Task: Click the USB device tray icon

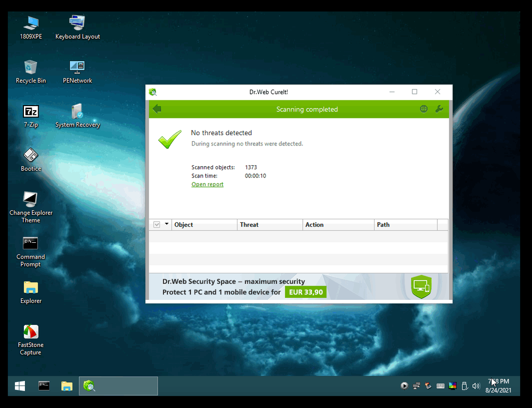Action: coord(465,386)
